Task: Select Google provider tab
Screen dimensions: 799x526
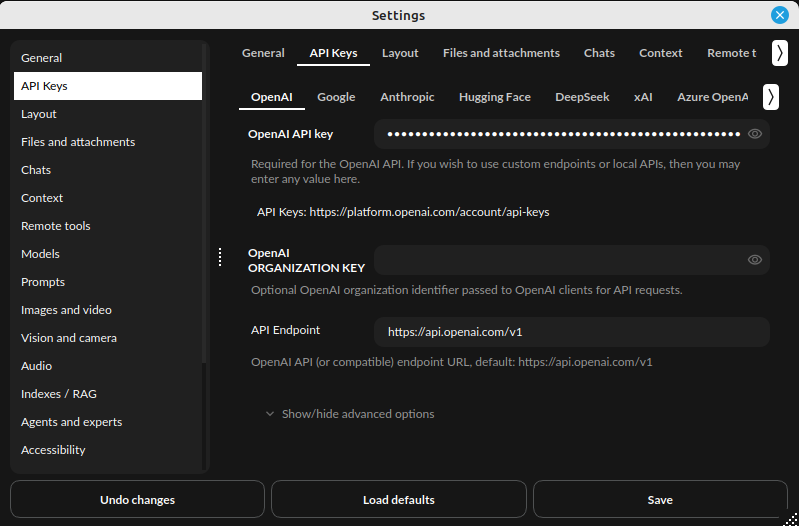Action: (x=336, y=97)
